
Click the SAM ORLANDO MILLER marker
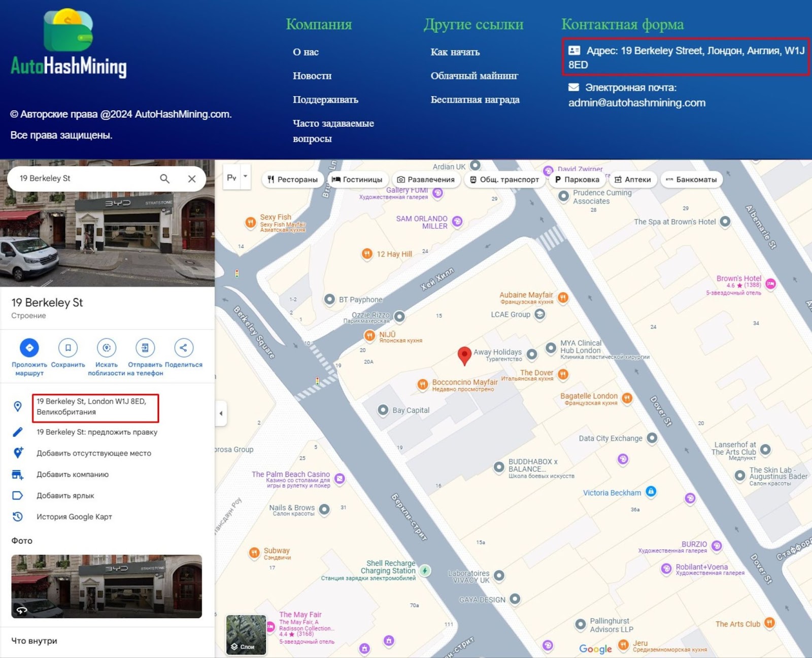457,221
